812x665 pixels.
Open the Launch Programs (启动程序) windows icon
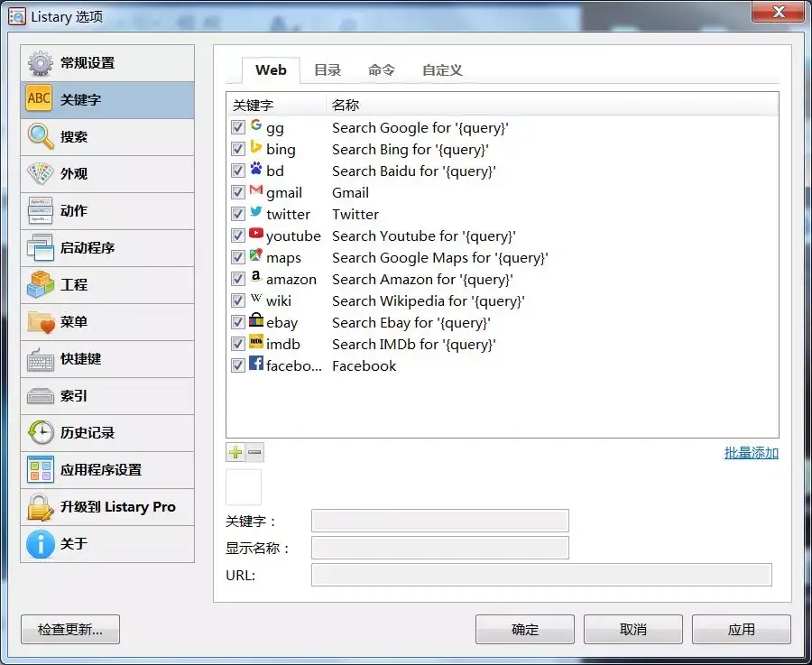41,247
